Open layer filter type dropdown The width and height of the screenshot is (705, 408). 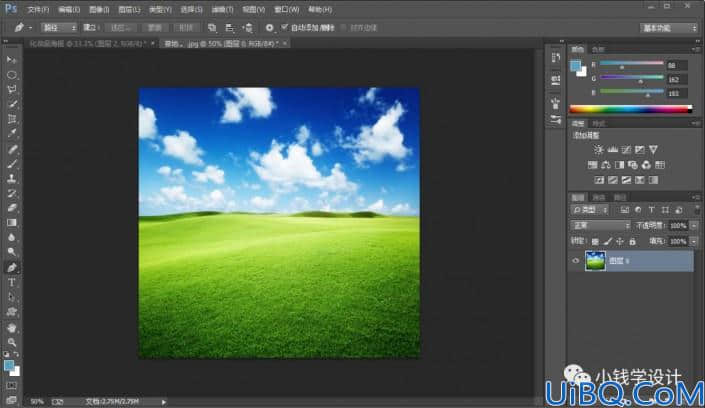590,210
